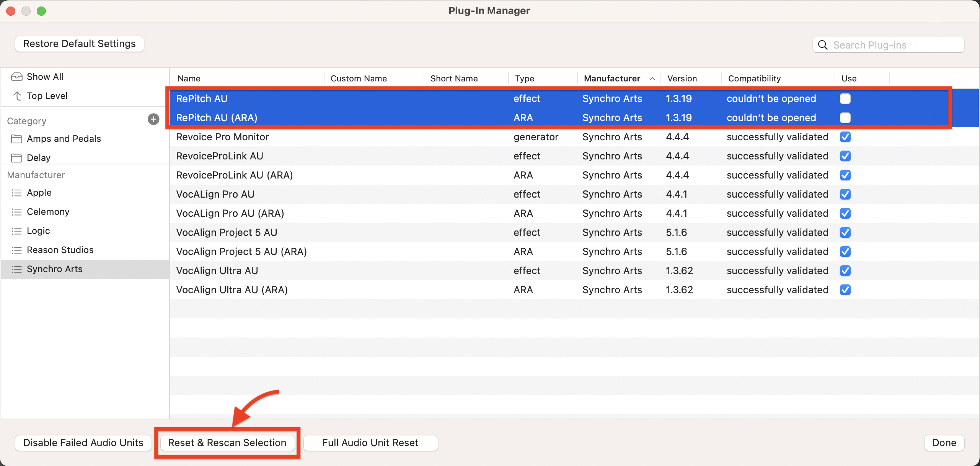Sort by Version column header

(x=682, y=79)
